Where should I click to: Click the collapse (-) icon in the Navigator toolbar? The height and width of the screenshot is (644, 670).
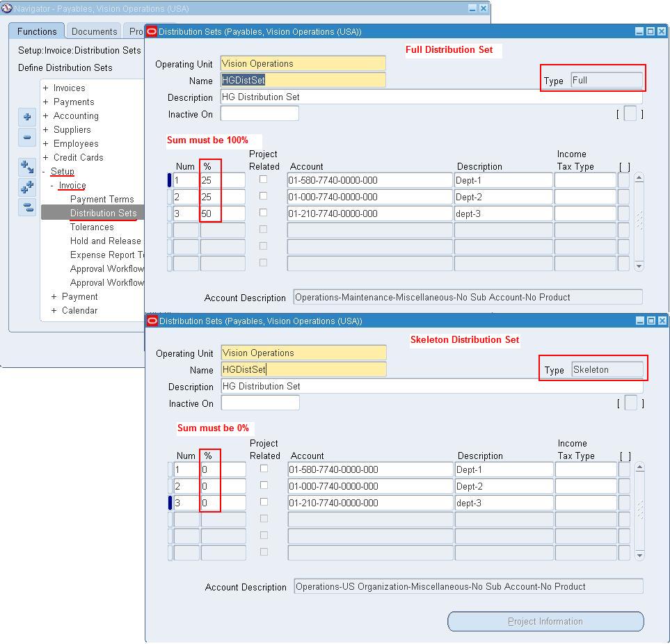pos(26,137)
